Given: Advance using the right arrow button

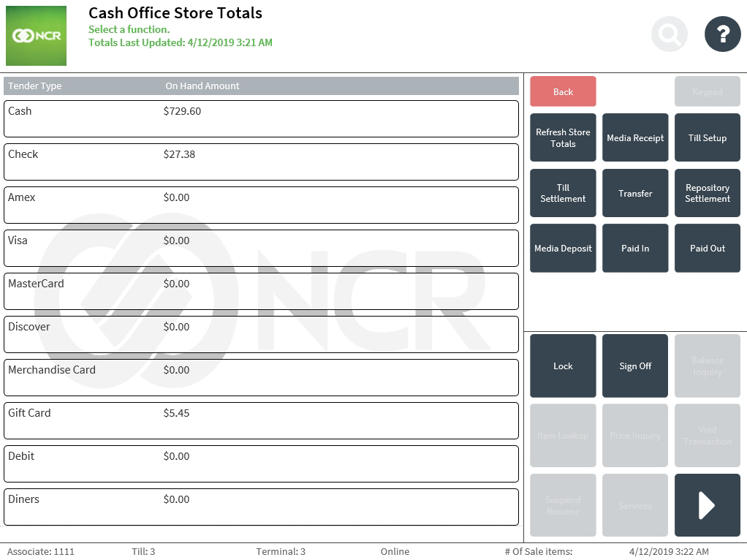Looking at the screenshot, I should (707, 504).
